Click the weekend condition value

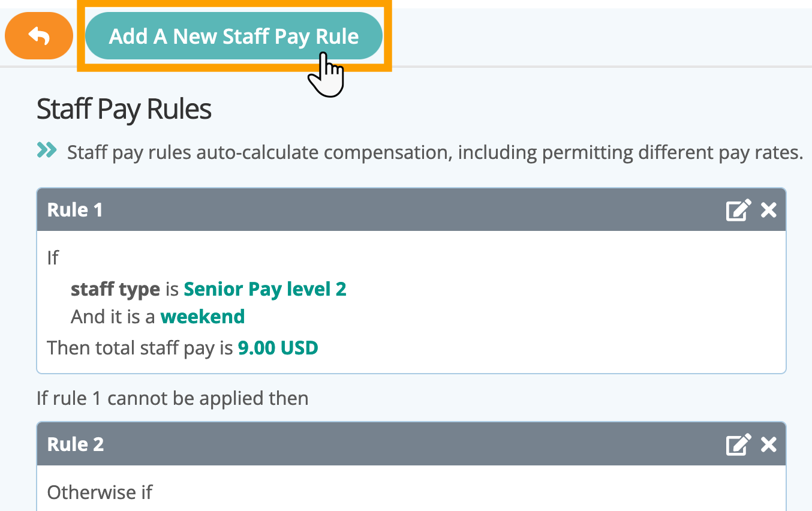click(203, 316)
